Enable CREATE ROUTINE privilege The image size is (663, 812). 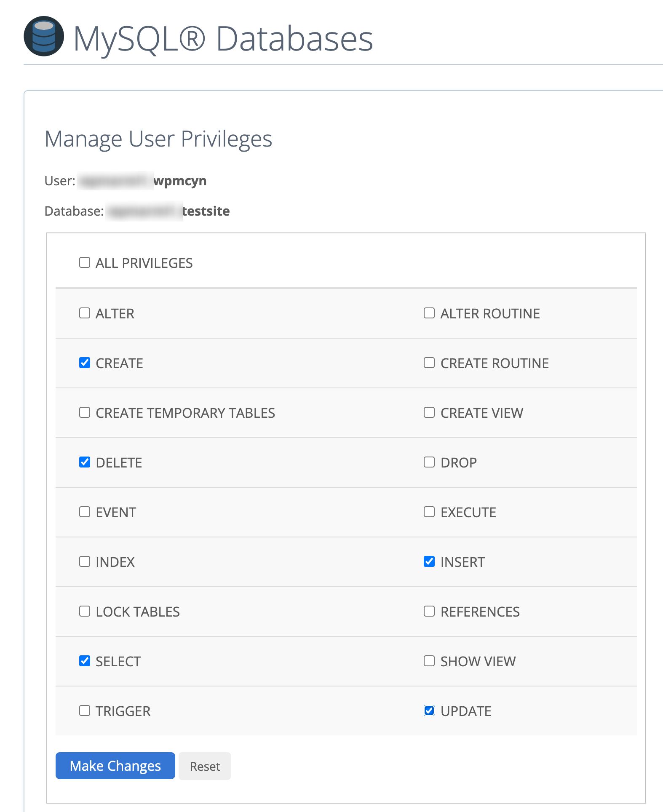pyautogui.click(x=429, y=362)
